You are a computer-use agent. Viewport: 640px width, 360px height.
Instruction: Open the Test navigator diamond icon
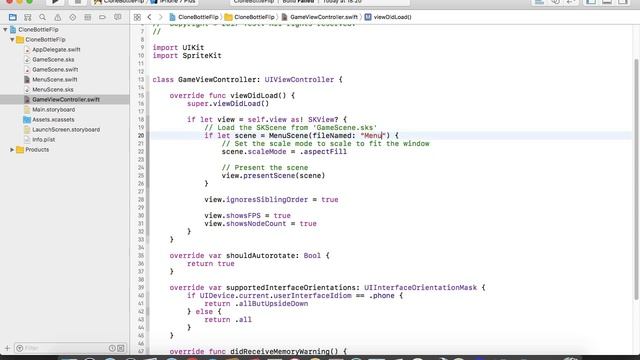[73, 17]
